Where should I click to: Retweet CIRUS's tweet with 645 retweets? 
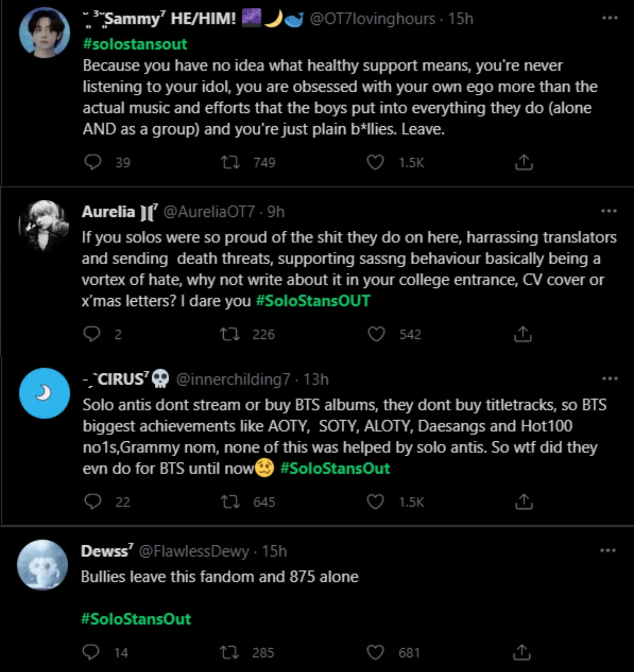point(230,502)
